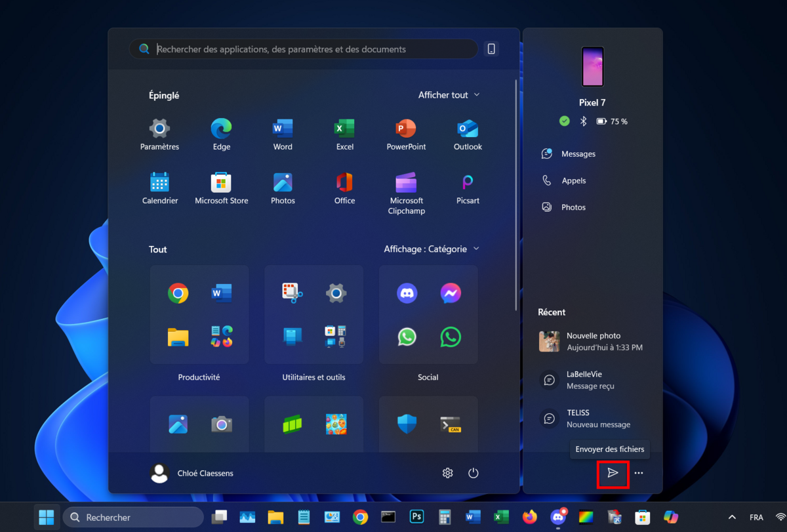The height and width of the screenshot is (532, 787).
Task: Open Chrome in the Productivité category
Action: [178, 293]
